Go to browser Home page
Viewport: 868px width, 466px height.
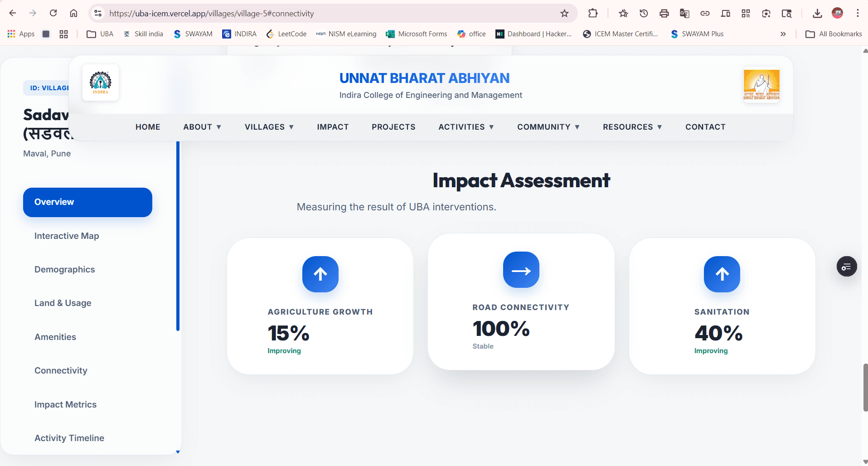73,13
